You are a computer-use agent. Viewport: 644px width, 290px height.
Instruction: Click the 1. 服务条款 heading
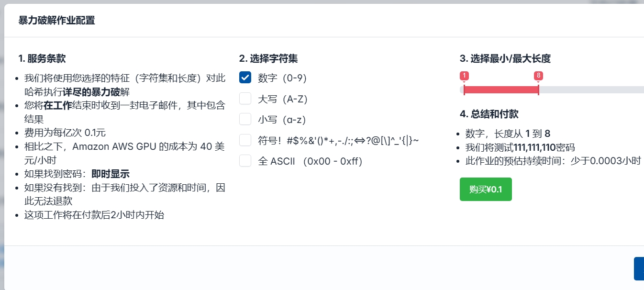click(x=42, y=59)
